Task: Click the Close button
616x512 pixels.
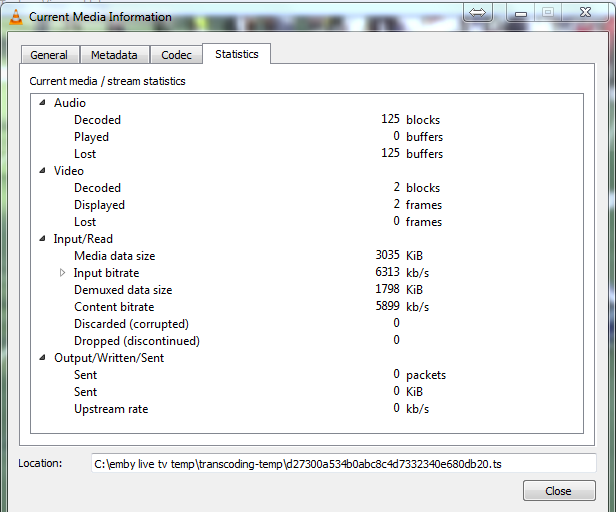Action: click(559, 491)
